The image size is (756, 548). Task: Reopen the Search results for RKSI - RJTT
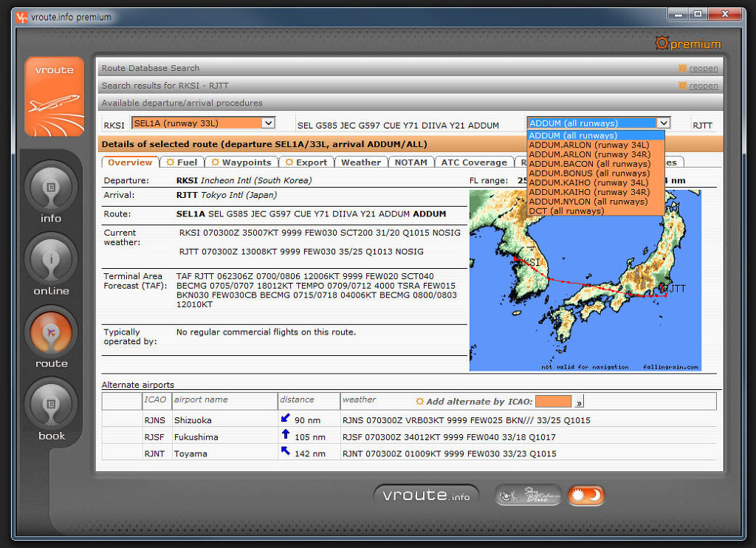[703, 86]
